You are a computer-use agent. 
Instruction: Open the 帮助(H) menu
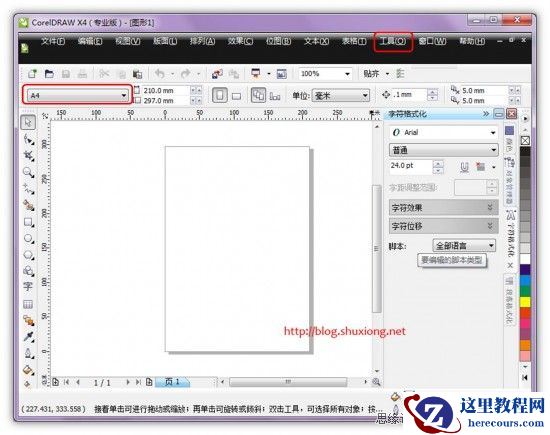click(x=472, y=41)
